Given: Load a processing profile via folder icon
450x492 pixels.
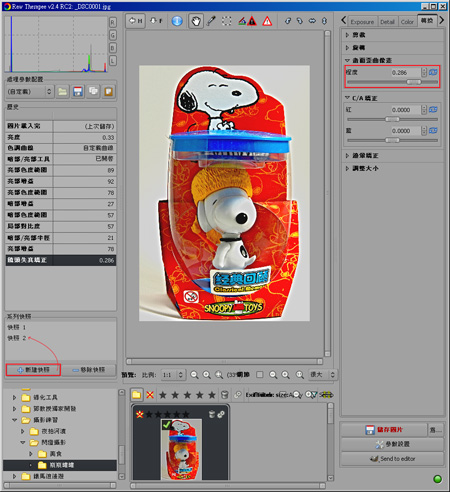Looking at the screenshot, I should click(x=62, y=91).
